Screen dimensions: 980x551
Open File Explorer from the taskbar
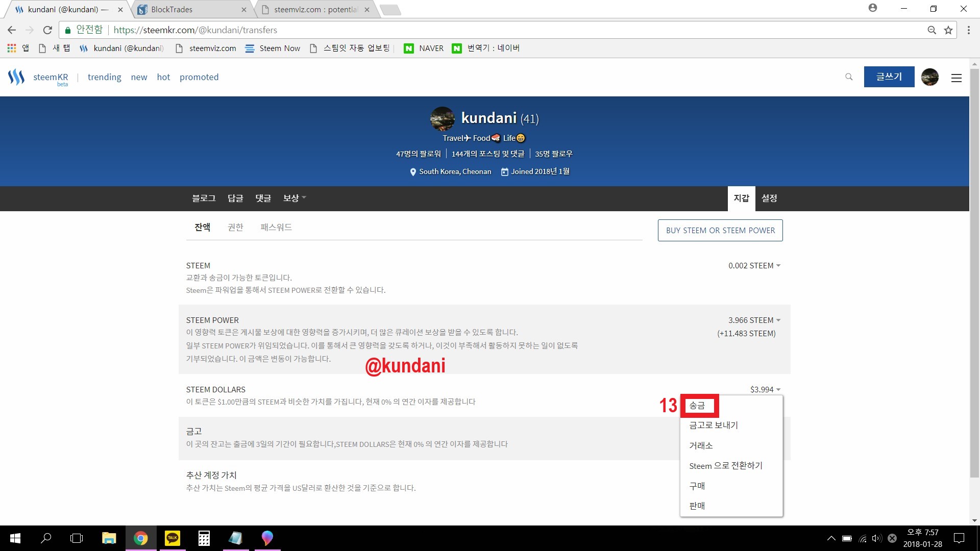(x=109, y=538)
